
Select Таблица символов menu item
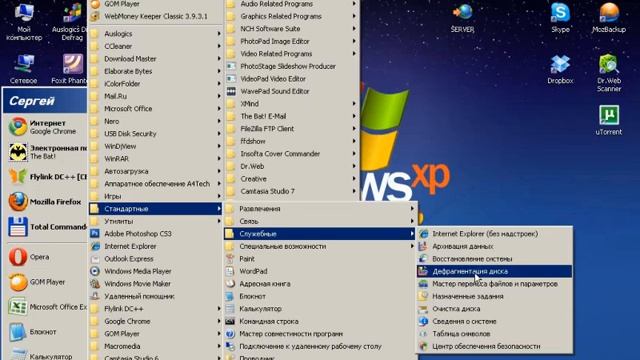coord(494,333)
